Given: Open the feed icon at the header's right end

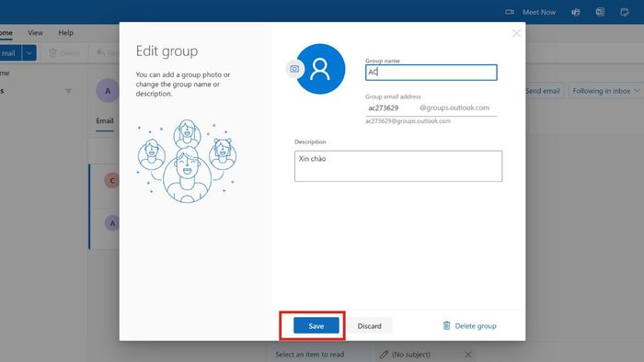Looking at the screenshot, I should tap(625, 12).
